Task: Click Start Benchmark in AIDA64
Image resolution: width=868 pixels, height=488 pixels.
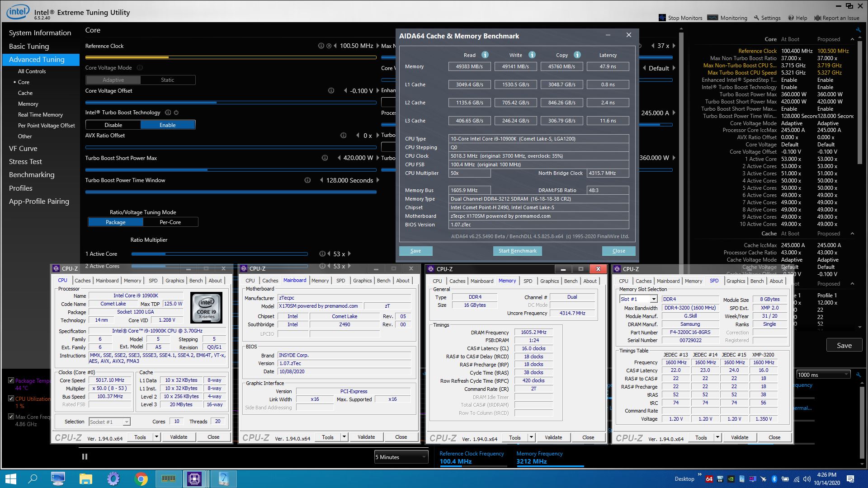Action: pyautogui.click(x=517, y=251)
